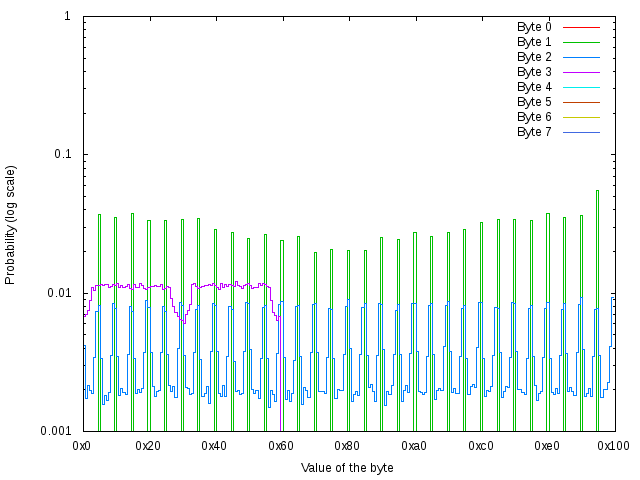640x480 pixels.
Task: Click the 0.001 y-axis tick label
Action: pyautogui.click(x=55, y=431)
